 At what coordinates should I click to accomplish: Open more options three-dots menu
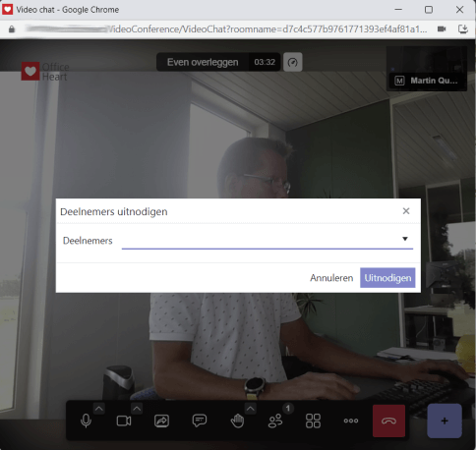[351, 421]
